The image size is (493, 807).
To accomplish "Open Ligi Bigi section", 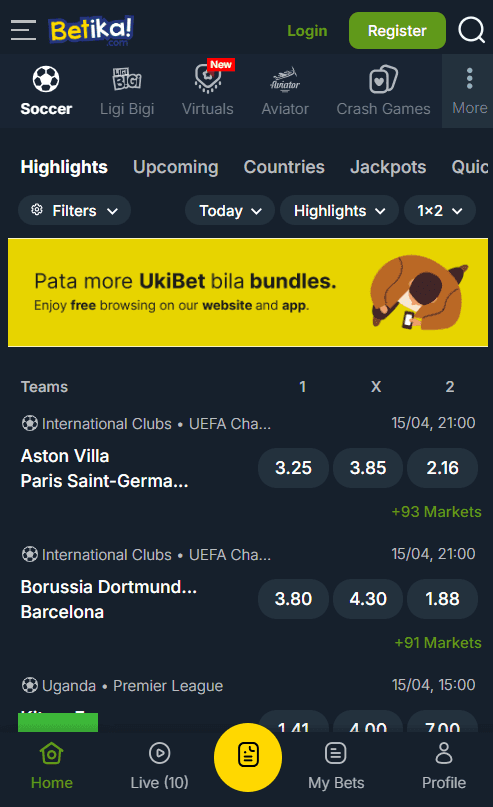I will click(x=127, y=91).
